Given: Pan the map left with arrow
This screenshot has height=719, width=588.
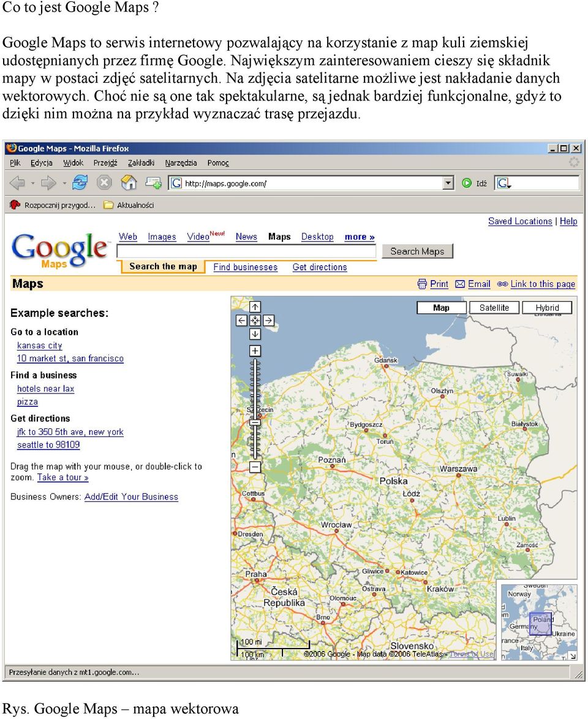Looking at the screenshot, I should [x=241, y=321].
